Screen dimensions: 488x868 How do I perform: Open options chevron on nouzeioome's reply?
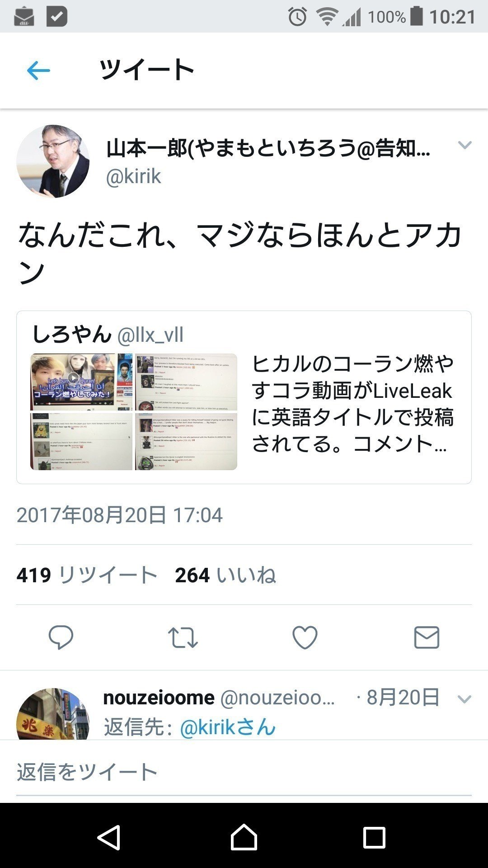[465, 699]
